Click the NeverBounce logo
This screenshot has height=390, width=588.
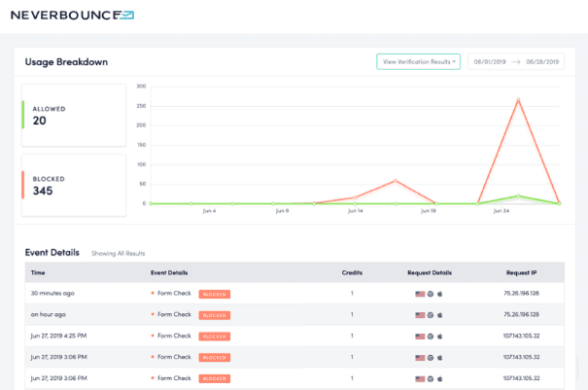[72, 15]
